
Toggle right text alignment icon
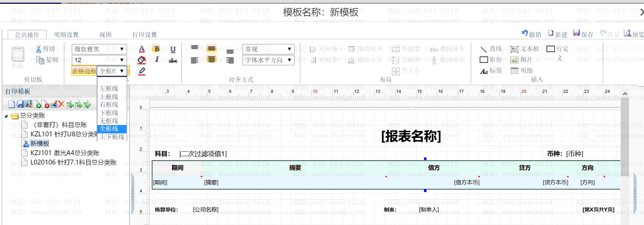(x=230, y=60)
